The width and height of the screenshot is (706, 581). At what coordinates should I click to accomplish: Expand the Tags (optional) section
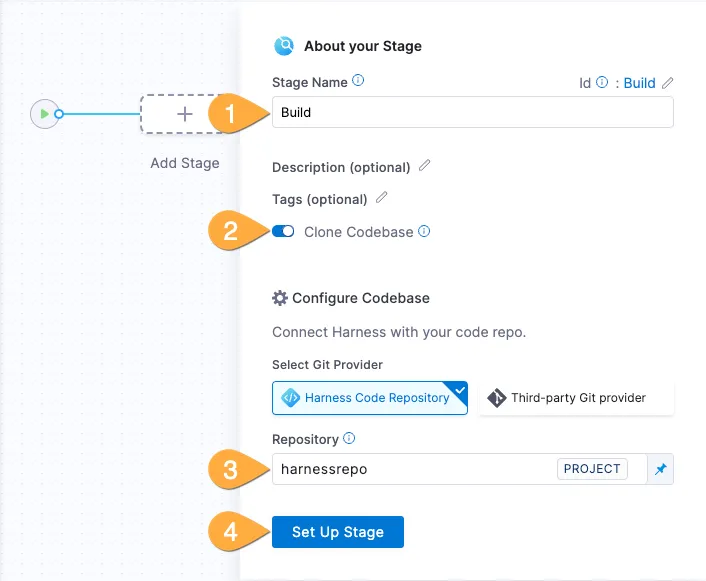tap(319, 199)
